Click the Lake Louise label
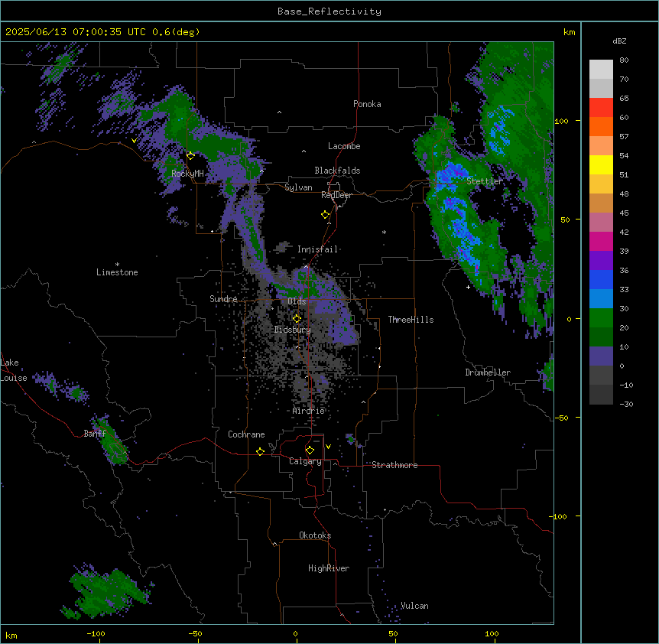Screen dimensions: 659x644 pyautogui.click(x=12, y=370)
